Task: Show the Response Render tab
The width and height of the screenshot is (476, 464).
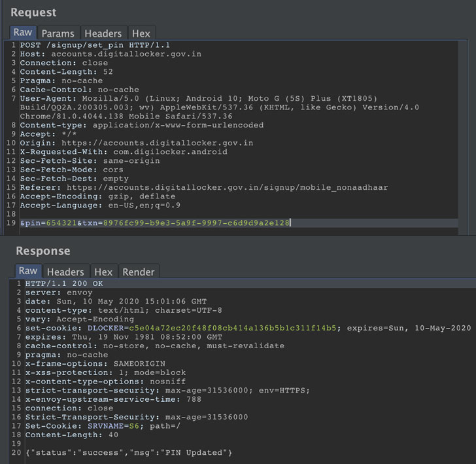Action: (139, 272)
